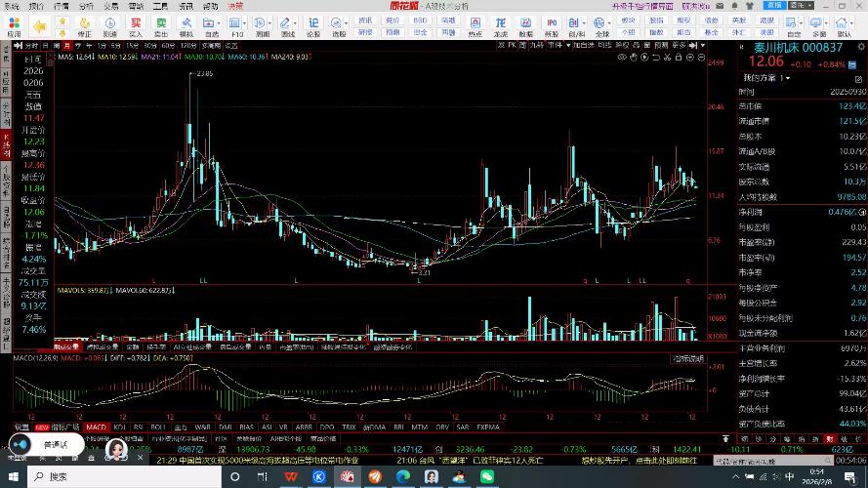This screenshot has height=488, width=868.
Task: Click the Windows taskbar search box
Action: pos(125,476)
